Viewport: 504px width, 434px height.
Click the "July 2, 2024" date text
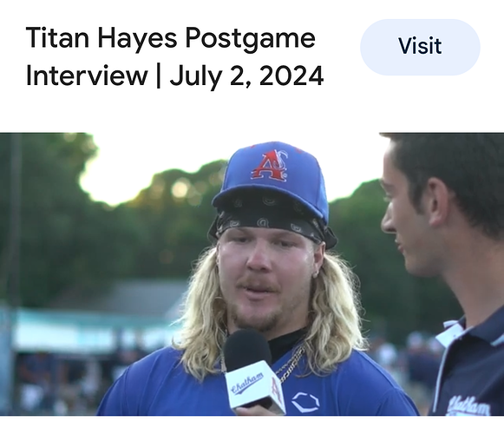pos(246,76)
